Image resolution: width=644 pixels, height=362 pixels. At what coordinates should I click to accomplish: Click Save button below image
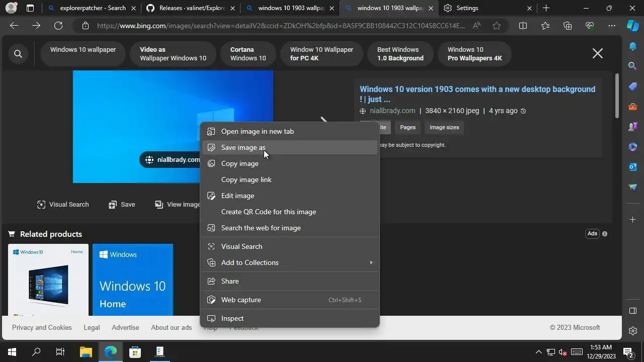122,204
